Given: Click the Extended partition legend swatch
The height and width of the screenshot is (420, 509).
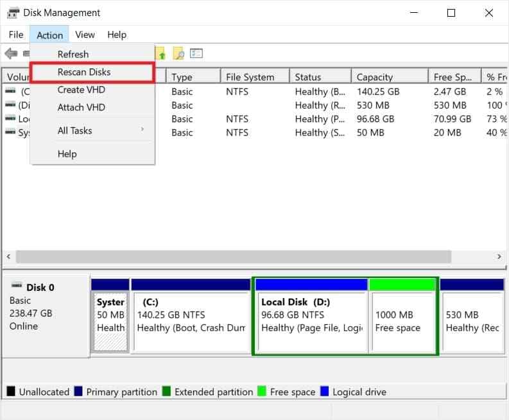Looking at the screenshot, I should 166,391.
